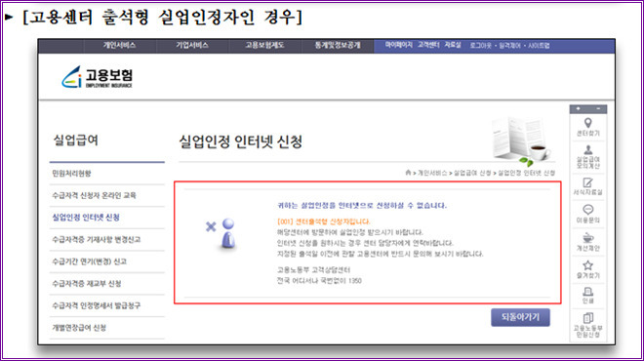The width and height of the screenshot is (644, 361).
Task: Open 개별연장급여 신청 in the sidebar
Action: click(x=79, y=328)
